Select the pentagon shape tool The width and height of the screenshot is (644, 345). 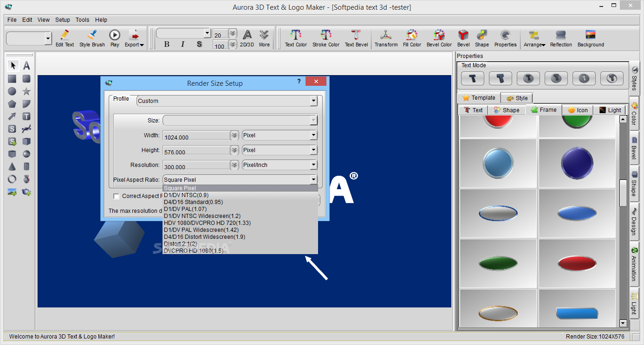click(x=12, y=104)
